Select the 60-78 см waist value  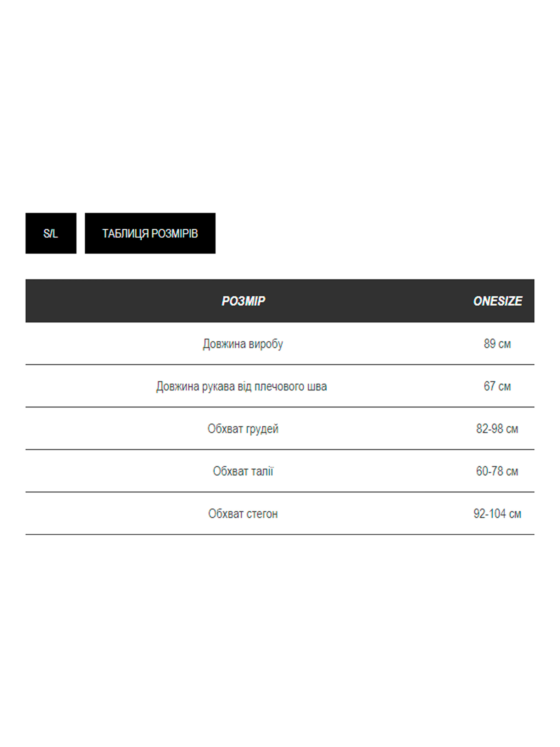pos(497,471)
